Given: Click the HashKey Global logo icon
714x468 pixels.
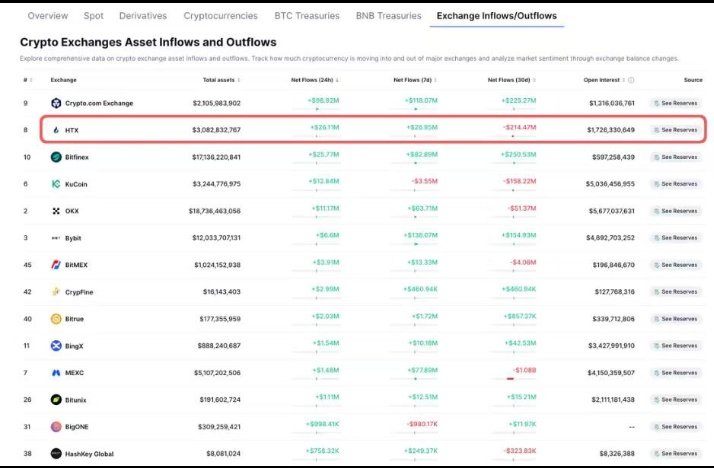Looking at the screenshot, I should 56,453.
